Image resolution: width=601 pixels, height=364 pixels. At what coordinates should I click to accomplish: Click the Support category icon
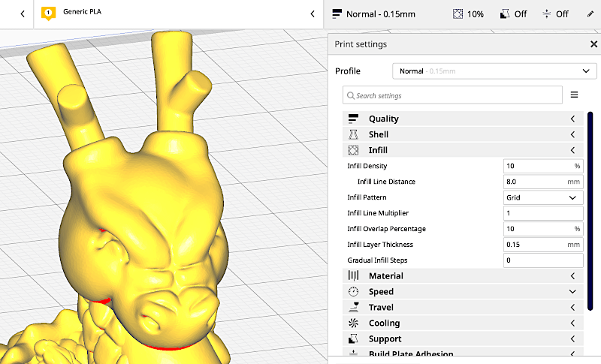click(x=353, y=338)
